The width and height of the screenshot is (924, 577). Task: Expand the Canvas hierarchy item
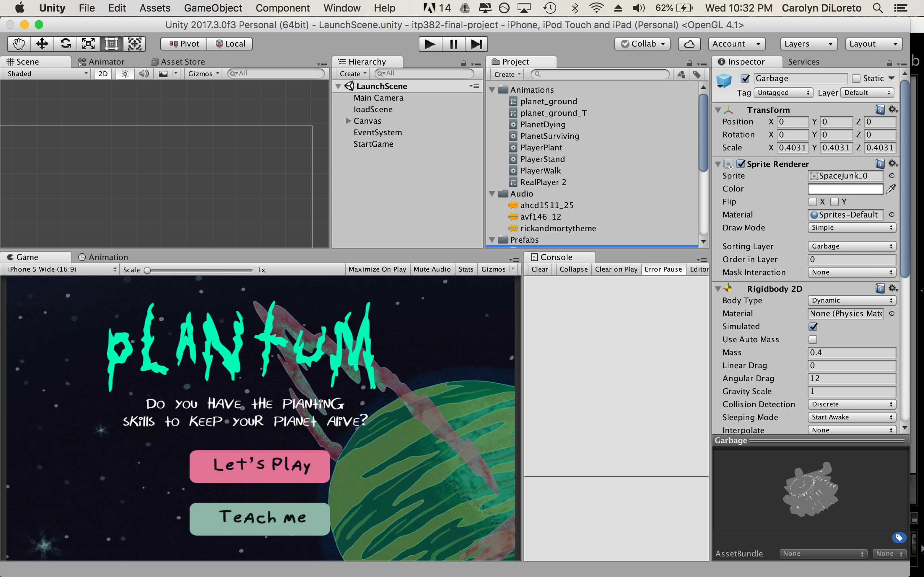point(348,121)
